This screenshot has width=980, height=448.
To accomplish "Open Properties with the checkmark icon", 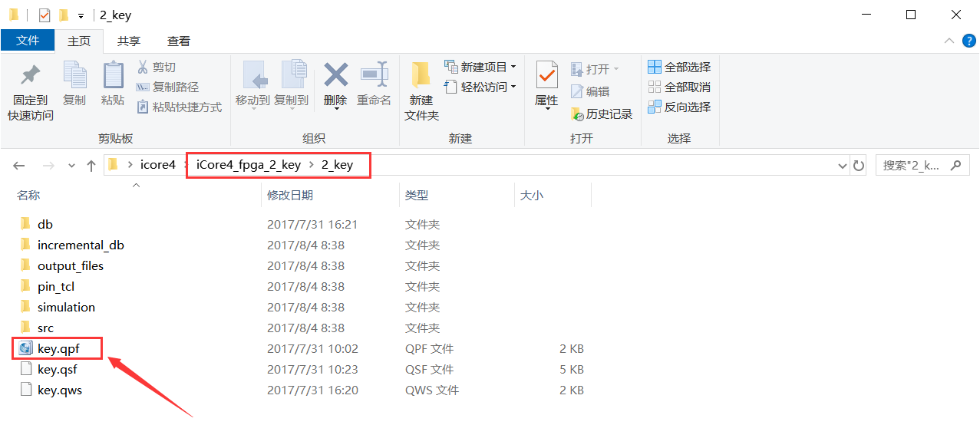I will coord(546,77).
